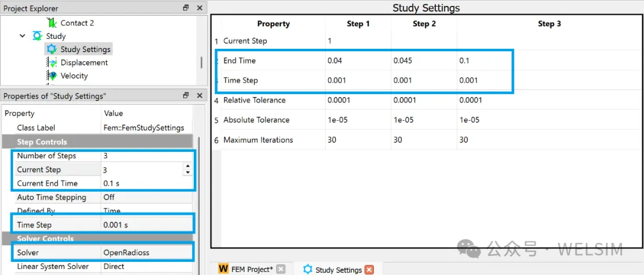Close the Project Explorer panel
Screen dimensions: 644x275
(x=200, y=8)
